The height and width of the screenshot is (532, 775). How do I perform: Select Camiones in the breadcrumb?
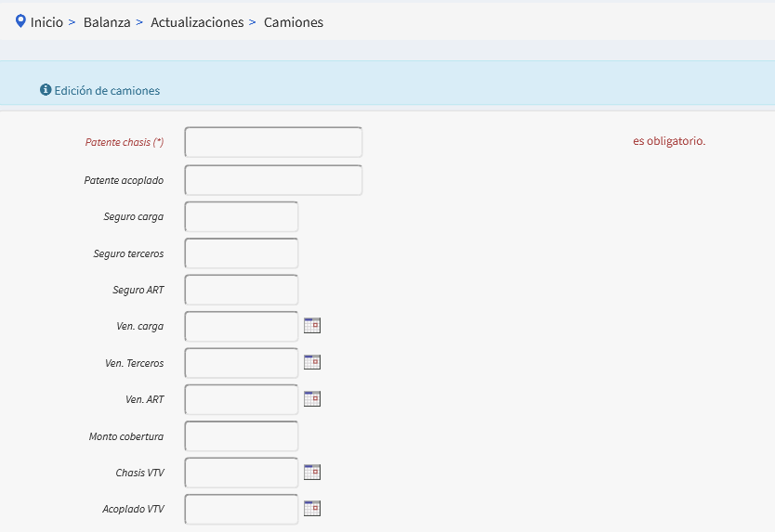point(294,22)
